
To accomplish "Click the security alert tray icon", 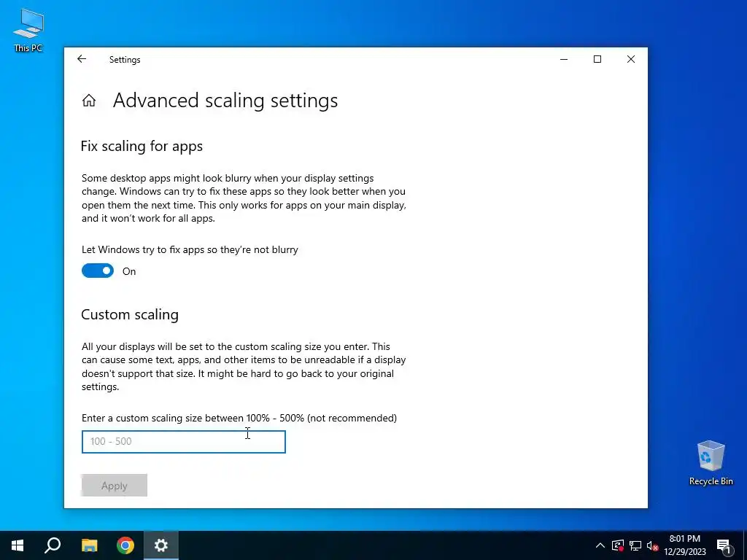I will pos(618,545).
